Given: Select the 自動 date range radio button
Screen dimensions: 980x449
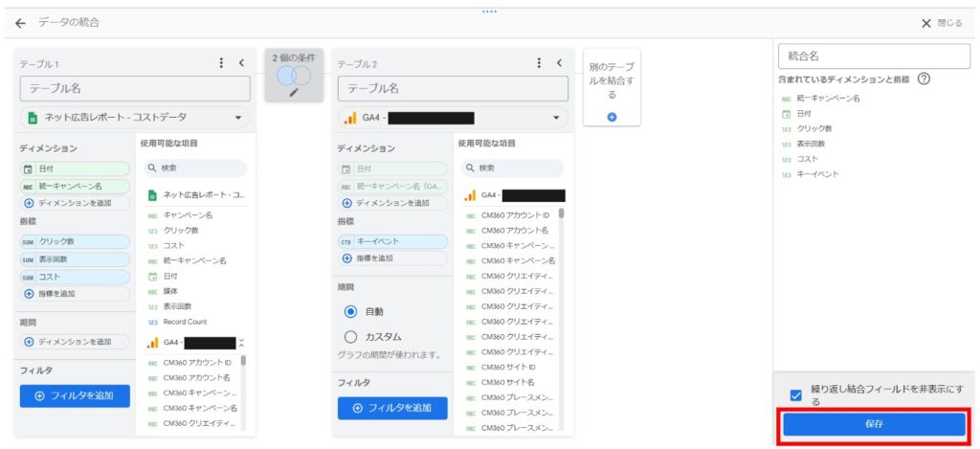Looking at the screenshot, I should (x=350, y=311).
